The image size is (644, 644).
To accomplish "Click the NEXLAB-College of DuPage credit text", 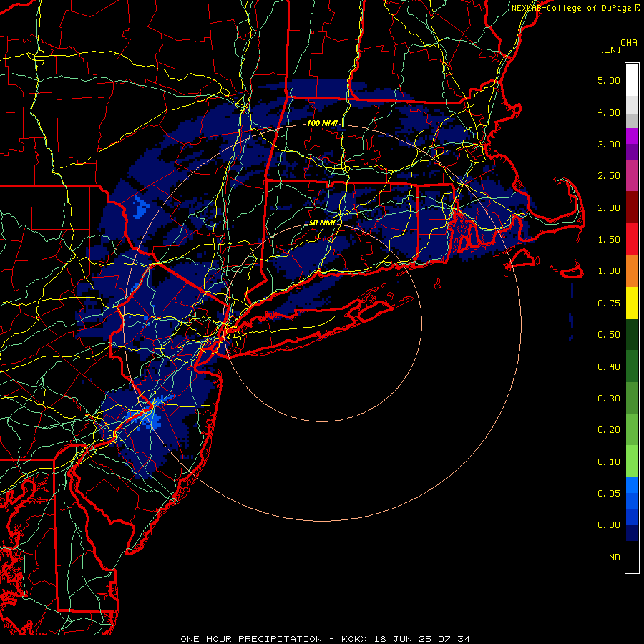I will [x=571, y=8].
